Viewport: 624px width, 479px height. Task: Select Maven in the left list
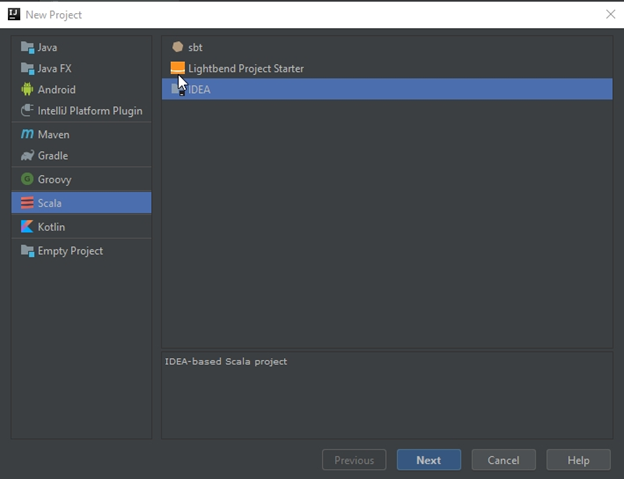pyautogui.click(x=81, y=134)
